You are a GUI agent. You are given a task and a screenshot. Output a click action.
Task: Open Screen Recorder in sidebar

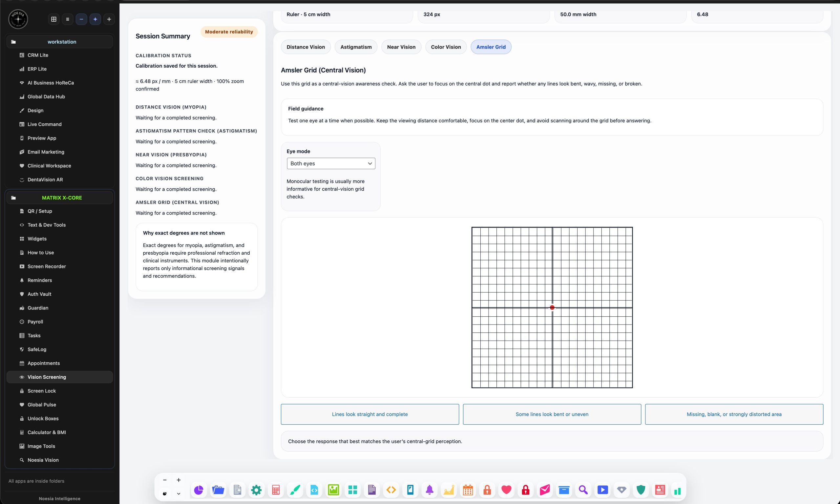coord(60,267)
